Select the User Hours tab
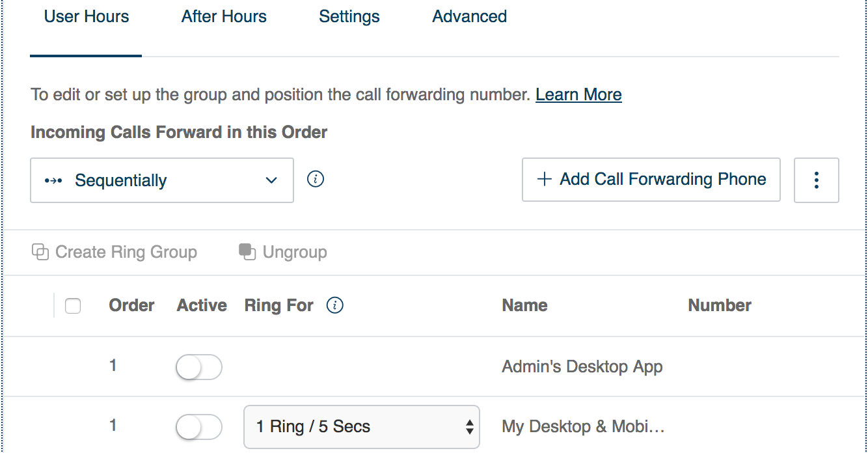The image size is (868, 453). click(87, 17)
